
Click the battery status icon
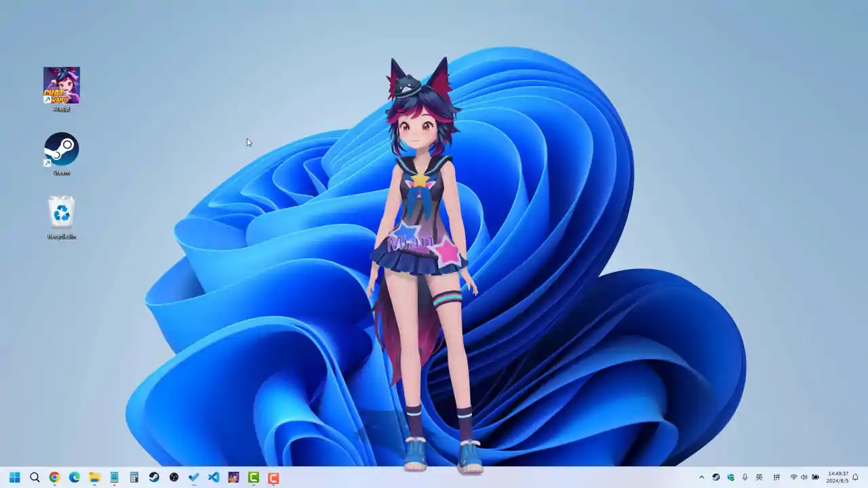(x=816, y=477)
